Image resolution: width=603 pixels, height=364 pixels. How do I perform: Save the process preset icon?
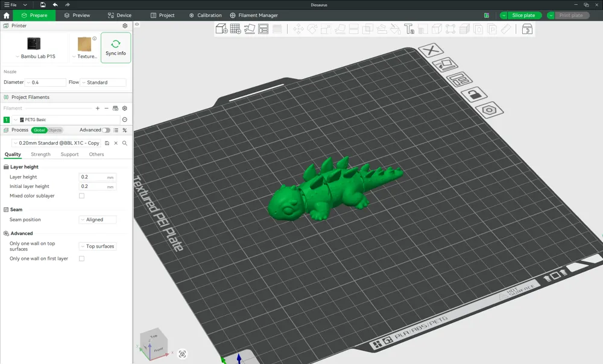pos(107,143)
